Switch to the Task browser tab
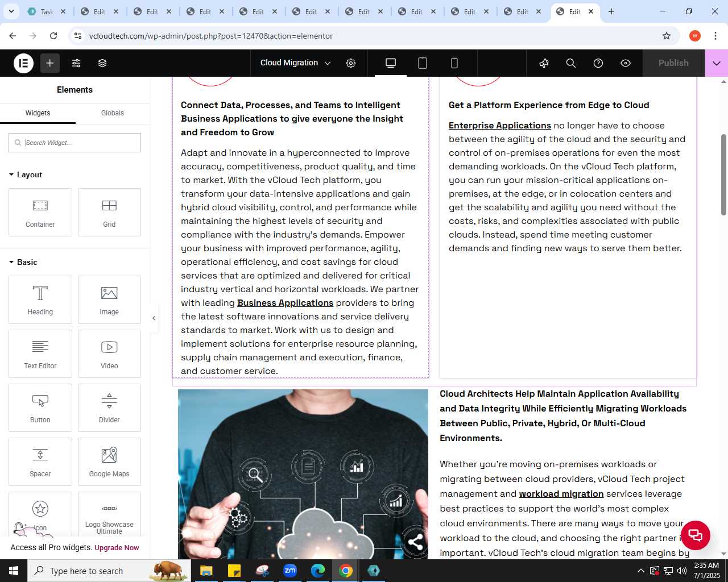Screen dimensions: 728x582 point(47,11)
